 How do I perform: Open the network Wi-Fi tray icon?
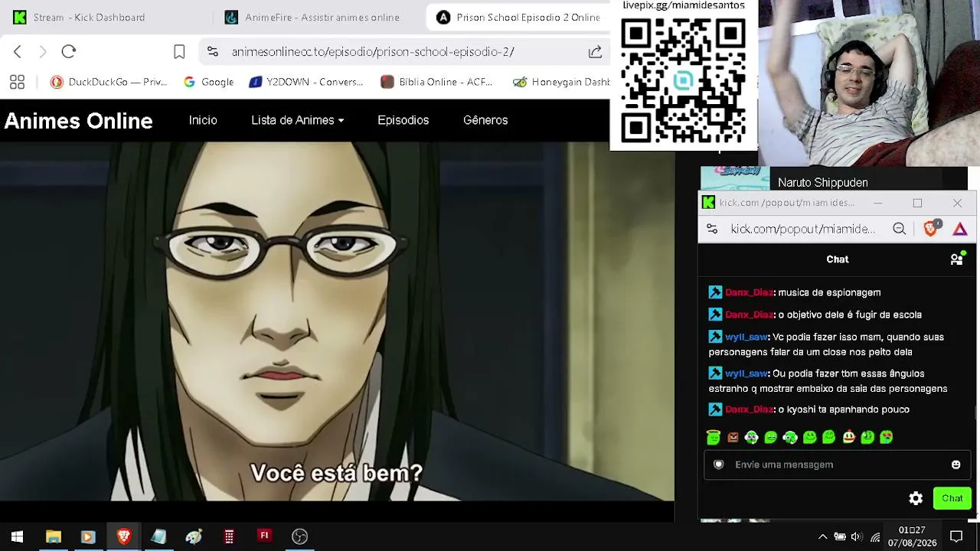(874, 536)
